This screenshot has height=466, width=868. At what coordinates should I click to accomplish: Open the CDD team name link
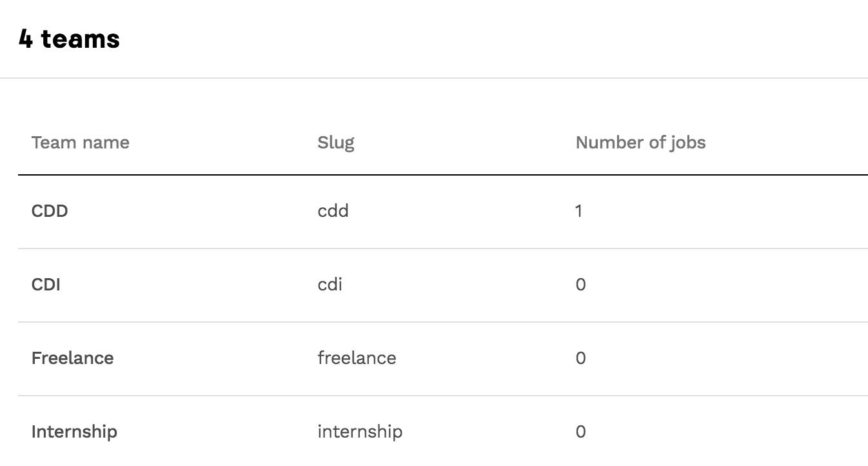(x=50, y=211)
